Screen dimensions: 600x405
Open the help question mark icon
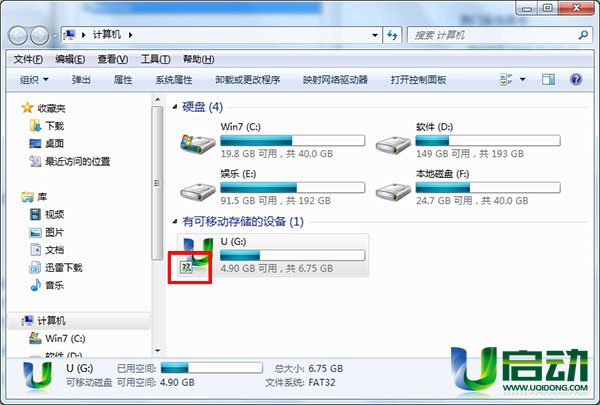coord(576,80)
